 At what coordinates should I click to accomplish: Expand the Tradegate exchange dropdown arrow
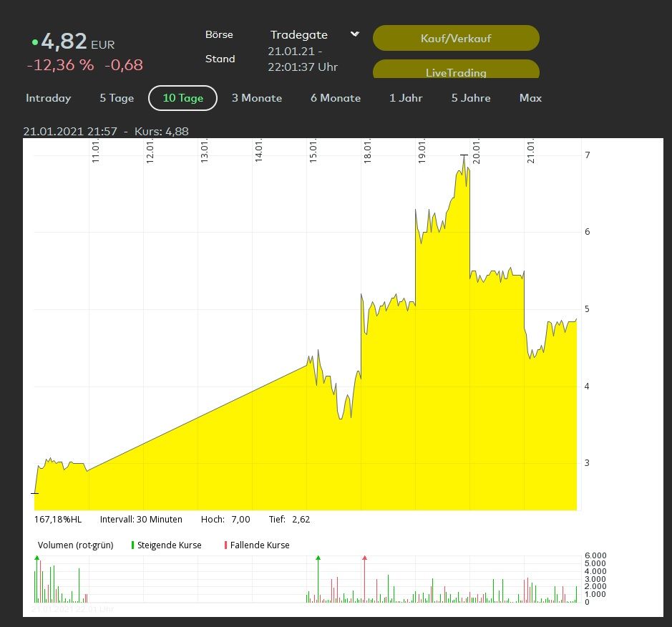354,34
